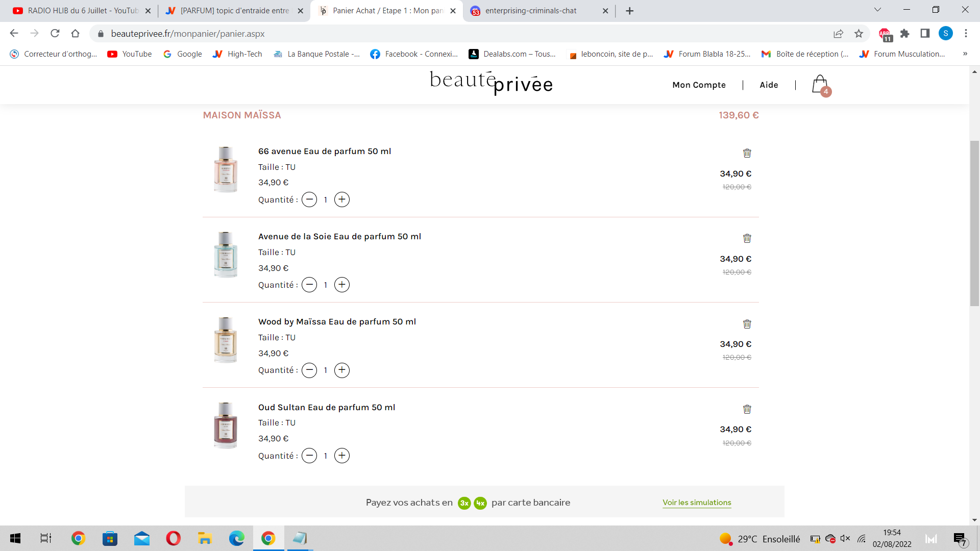Remove Oud Sultan using its trash icon
This screenshot has height=551, width=980.
pos(747,409)
